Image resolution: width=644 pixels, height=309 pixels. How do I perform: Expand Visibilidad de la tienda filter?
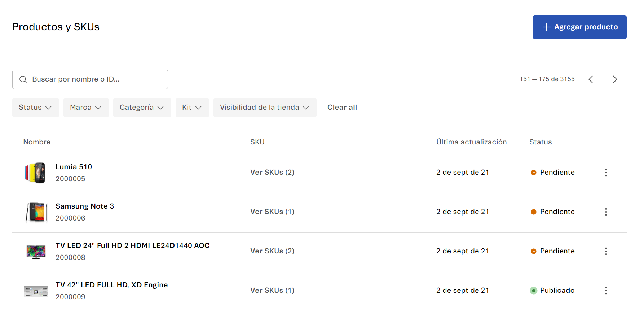(x=265, y=108)
